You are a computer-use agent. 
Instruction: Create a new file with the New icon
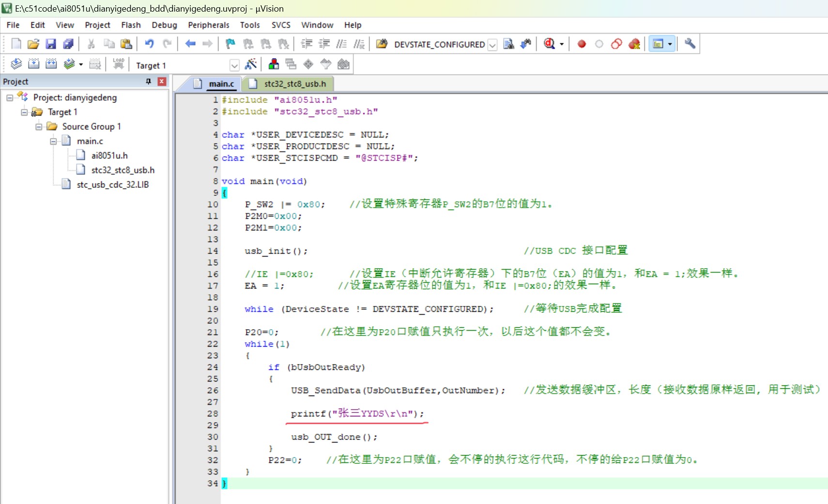tap(16, 44)
